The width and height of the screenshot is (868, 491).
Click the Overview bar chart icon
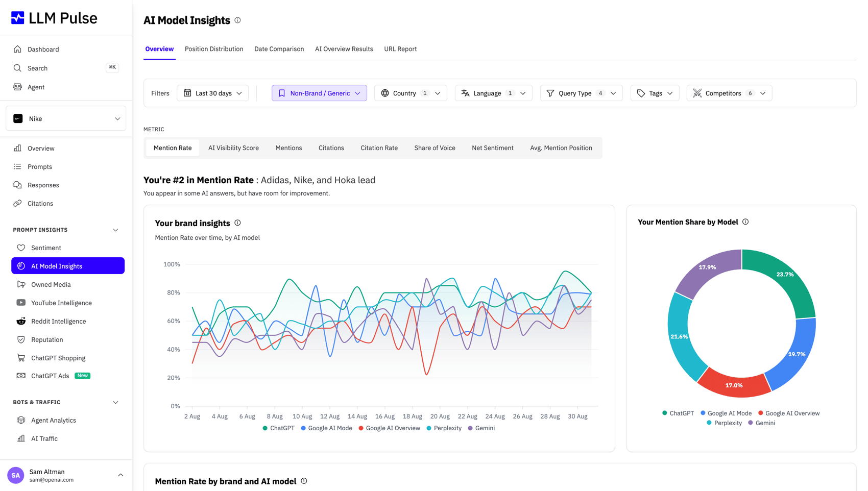17,148
